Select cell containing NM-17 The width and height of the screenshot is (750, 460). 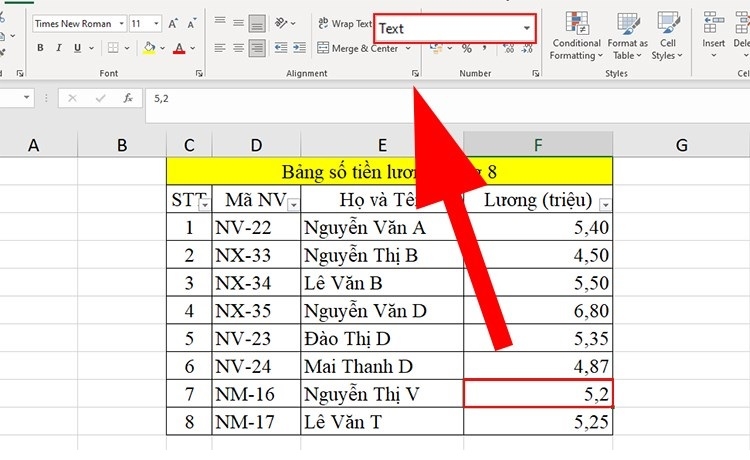[256, 421]
